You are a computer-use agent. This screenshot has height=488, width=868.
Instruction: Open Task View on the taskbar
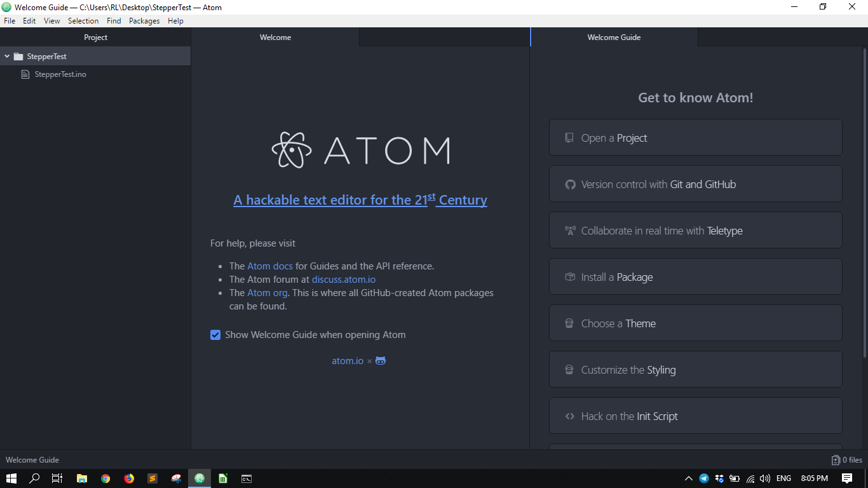tap(57, 478)
